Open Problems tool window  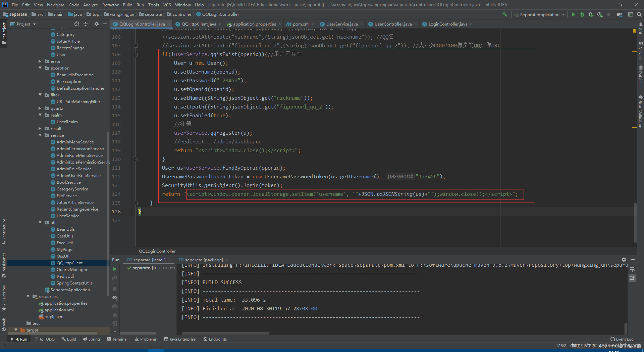click(x=146, y=339)
